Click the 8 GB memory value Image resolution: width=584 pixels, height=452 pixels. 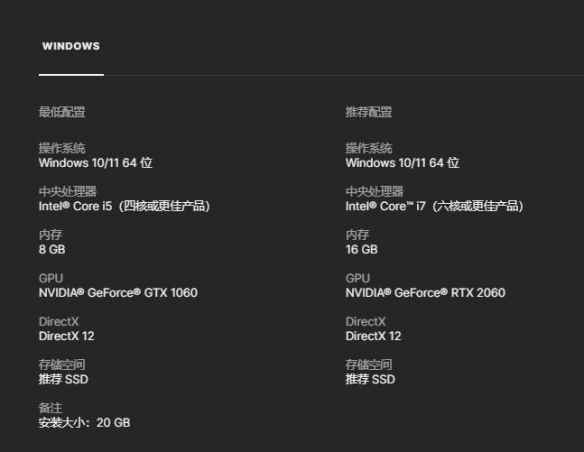point(52,249)
